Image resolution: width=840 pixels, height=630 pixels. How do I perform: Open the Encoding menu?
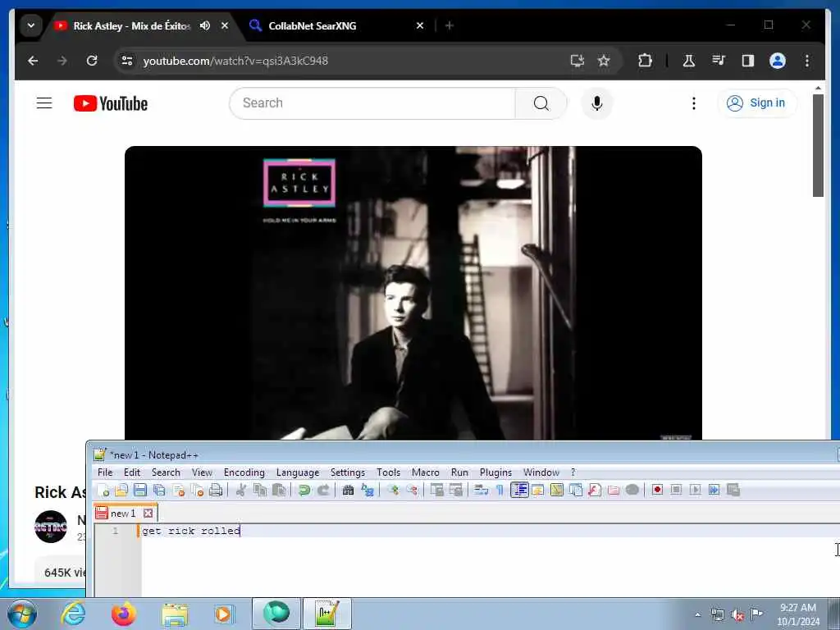click(x=244, y=472)
